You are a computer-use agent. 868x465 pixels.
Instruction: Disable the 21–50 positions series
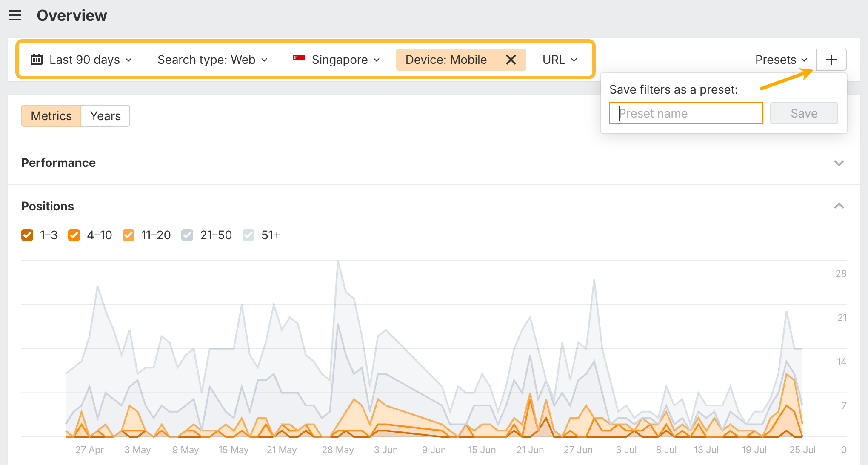(187, 235)
